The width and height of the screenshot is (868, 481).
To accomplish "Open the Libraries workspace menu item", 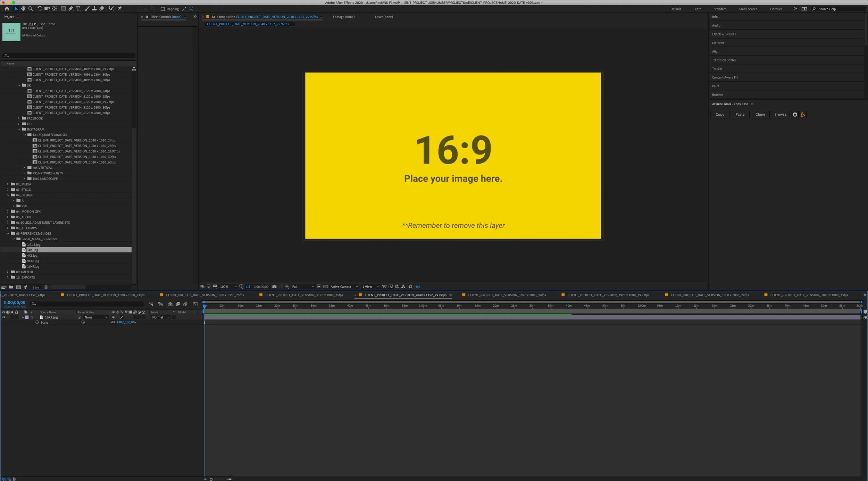I will click(x=776, y=9).
